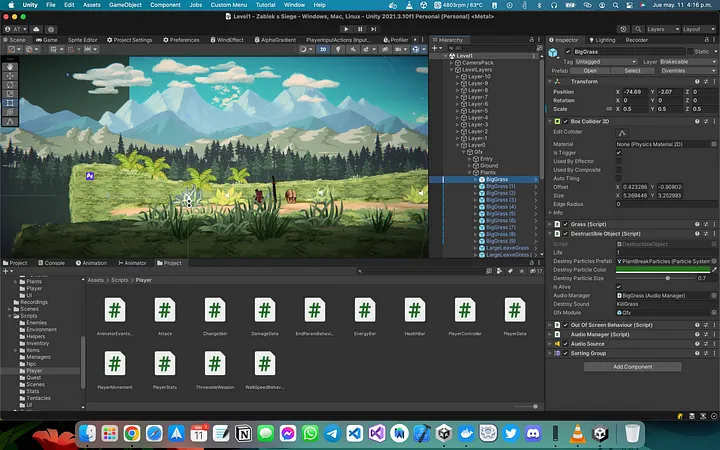Switch to the Console tab
Viewport: 720px width, 450px height.
pyautogui.click(x=51, y=263)
